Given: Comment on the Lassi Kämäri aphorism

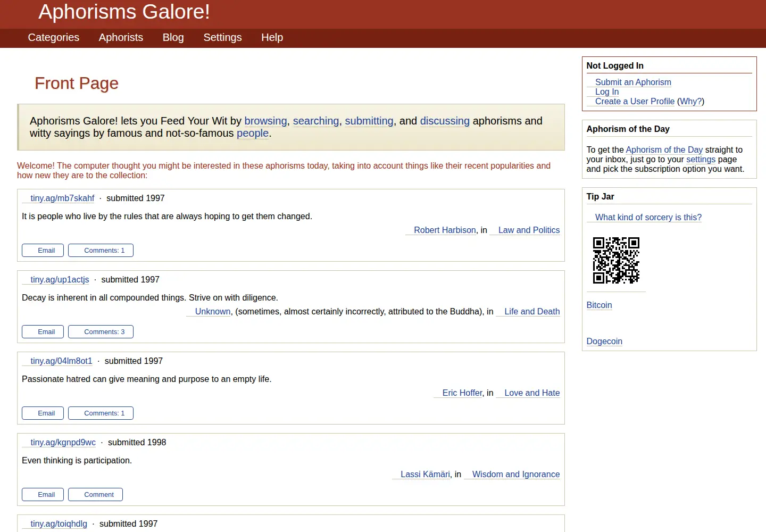Looking at the screenshot, I should pyautogui.click(x=95, y=495).
